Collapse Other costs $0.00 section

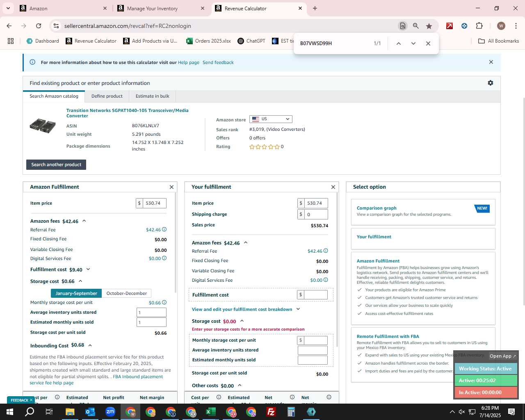click(x=240, y=386)
